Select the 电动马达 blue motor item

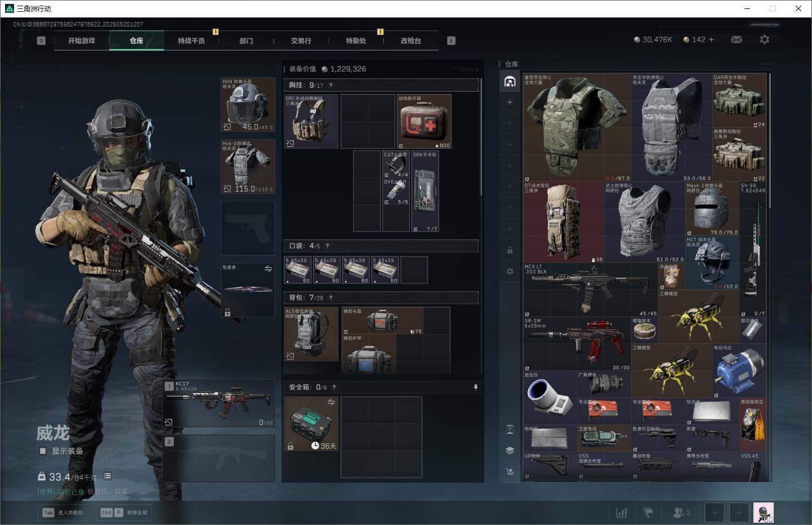tap(739, 371)
